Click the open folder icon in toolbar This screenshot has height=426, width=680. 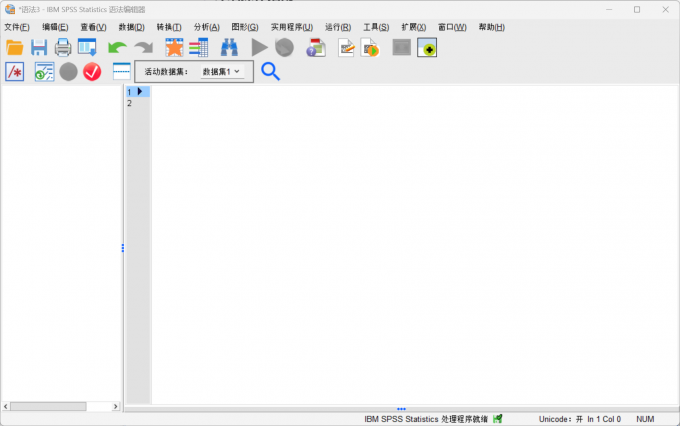(14, 47)
